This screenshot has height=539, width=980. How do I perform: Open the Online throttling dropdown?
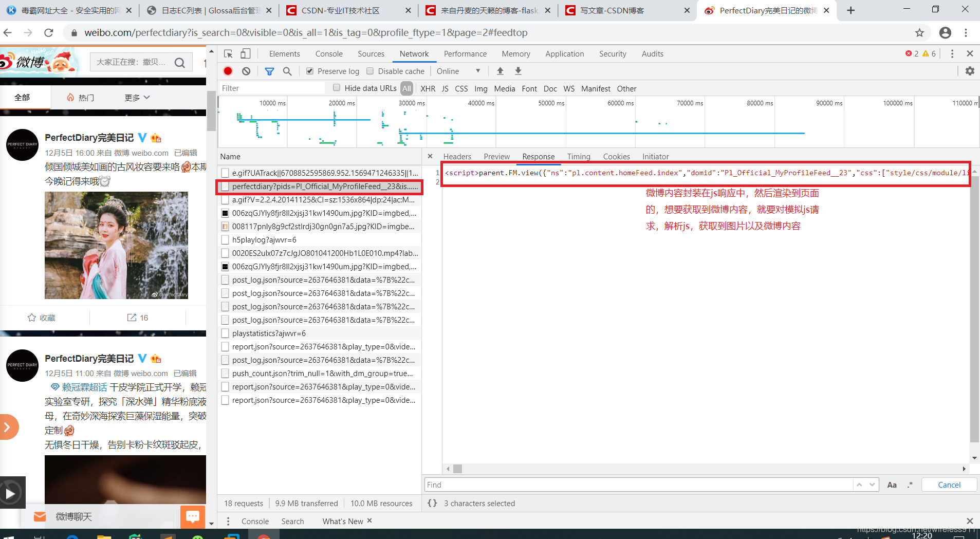tap(458, 71)
